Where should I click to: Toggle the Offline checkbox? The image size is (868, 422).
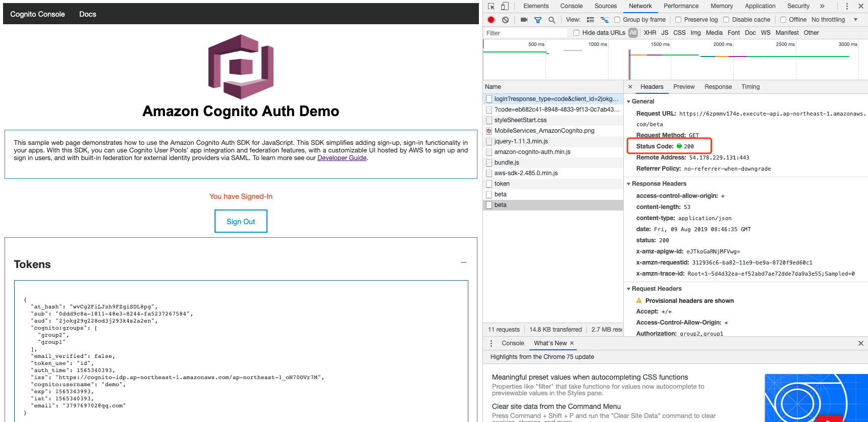(x=783, y=20)
